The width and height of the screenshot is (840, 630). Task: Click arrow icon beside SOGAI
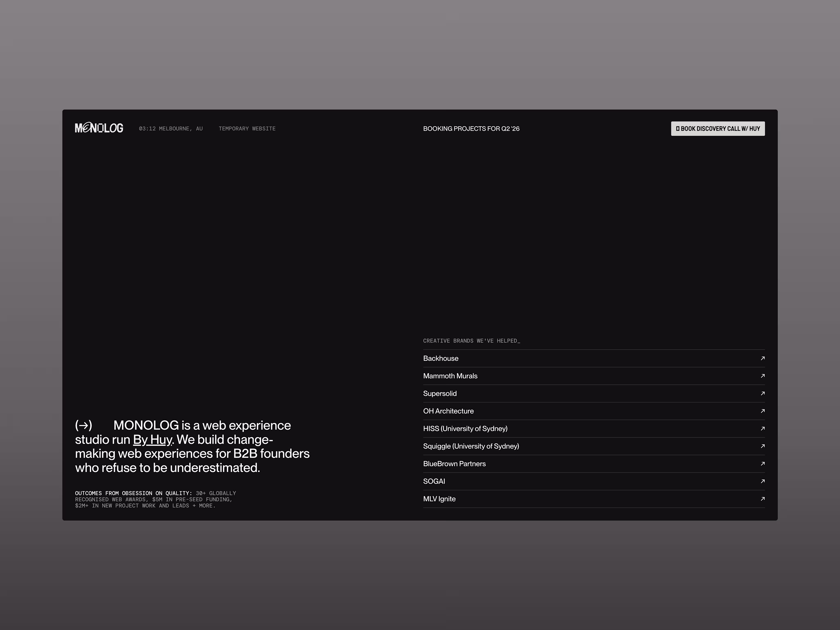(x=763, y=481)
